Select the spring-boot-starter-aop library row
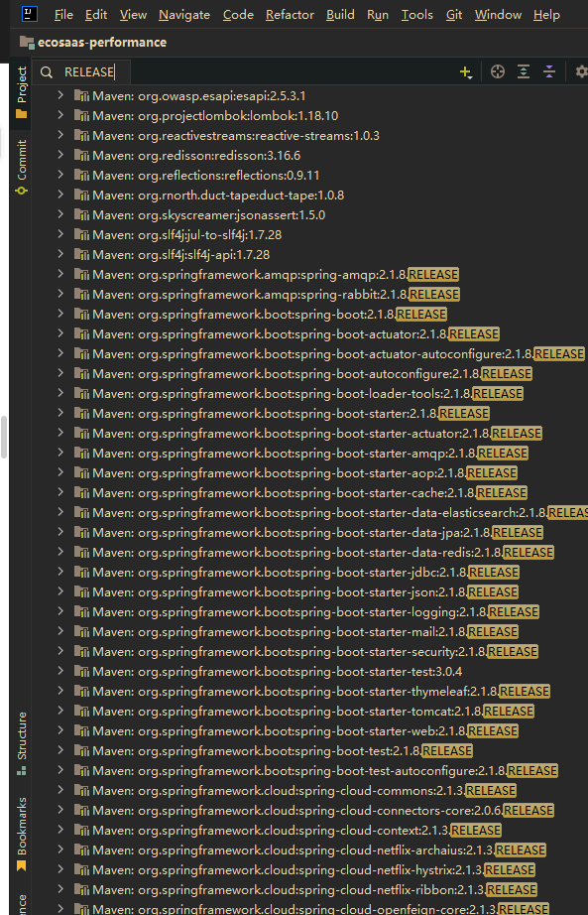The width and height of the screenshot is (588, 915). pos(309,472)
